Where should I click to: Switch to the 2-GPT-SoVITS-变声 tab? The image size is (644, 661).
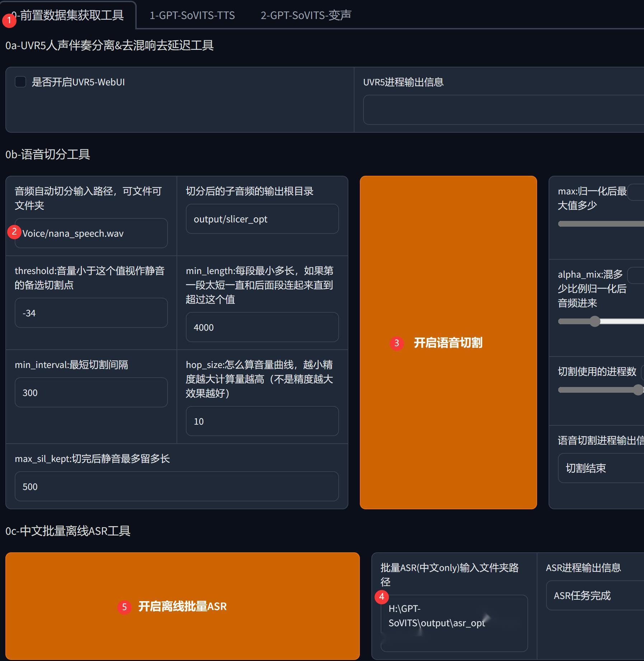pyautogui.click(x=306, y=15)
